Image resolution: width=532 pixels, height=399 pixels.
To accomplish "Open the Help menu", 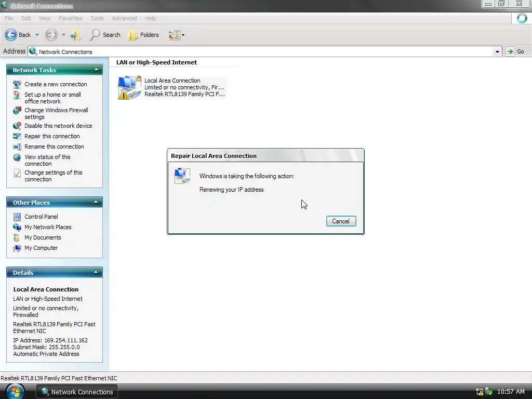I will coord(150,18).
